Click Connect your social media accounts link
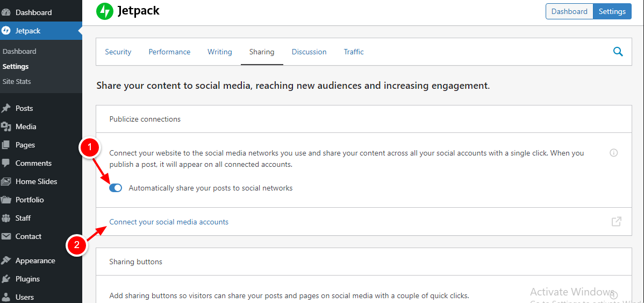 click(x=169, y=222)
